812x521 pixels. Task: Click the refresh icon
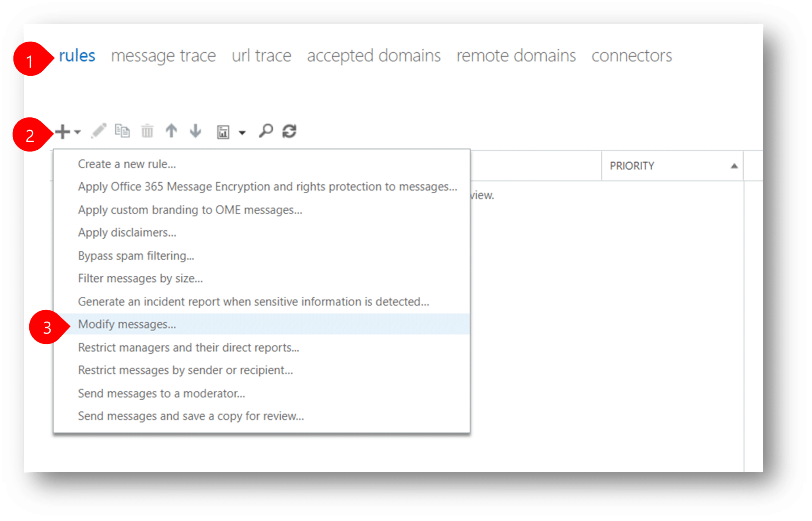(x=289, y=131)
